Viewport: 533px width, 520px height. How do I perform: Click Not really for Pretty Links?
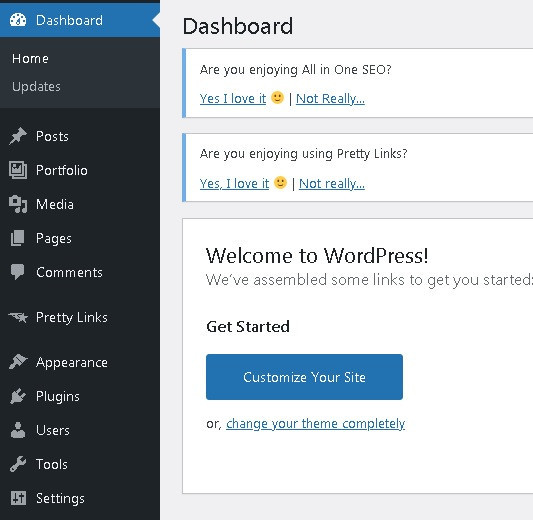click(x=332, y=184)
